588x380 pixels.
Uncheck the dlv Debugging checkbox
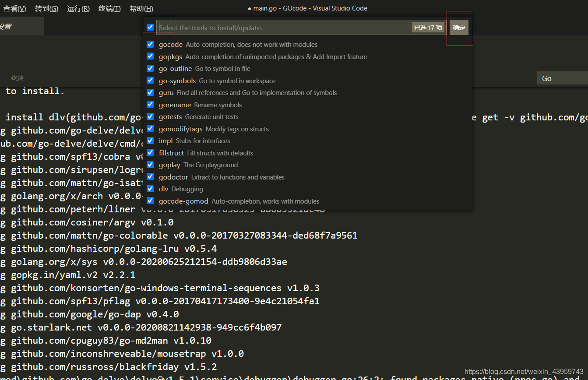tap(150, 189)
